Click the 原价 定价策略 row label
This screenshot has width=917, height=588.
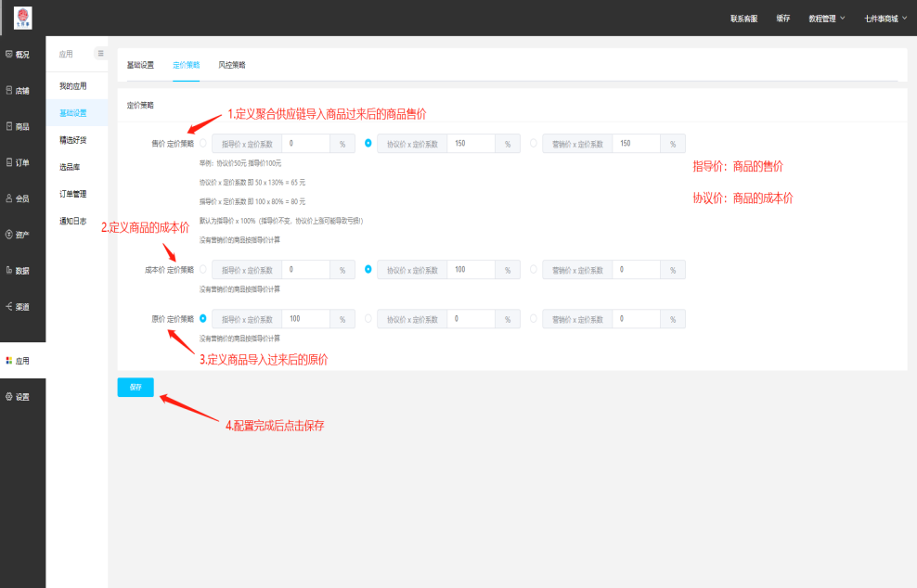point(173,319)
